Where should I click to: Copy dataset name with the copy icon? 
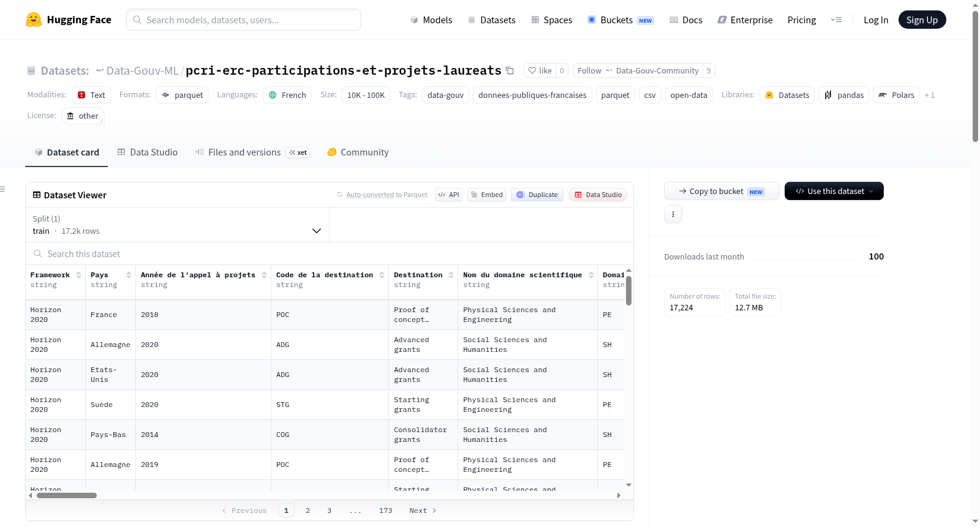[x=510, y=70]
